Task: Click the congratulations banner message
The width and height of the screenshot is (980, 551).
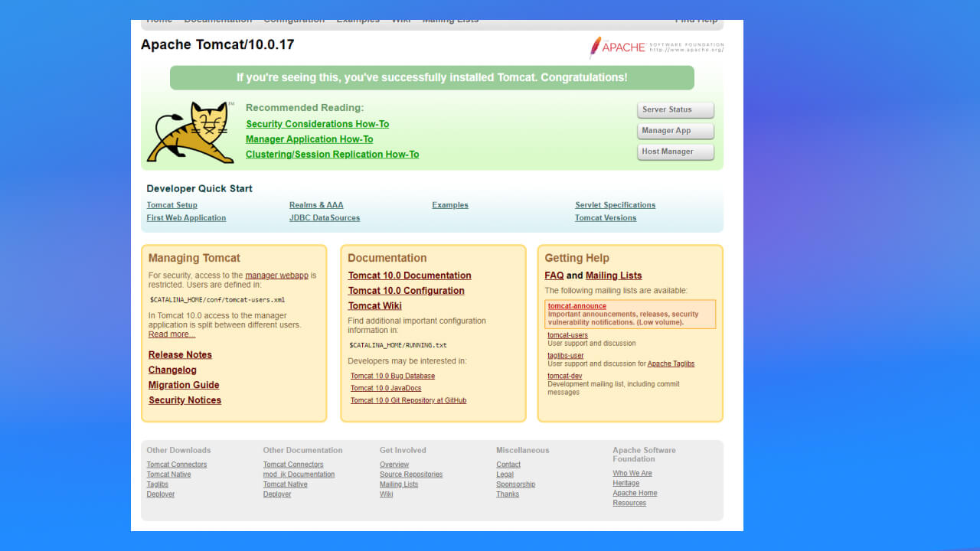Action: (x=432, y=78)
